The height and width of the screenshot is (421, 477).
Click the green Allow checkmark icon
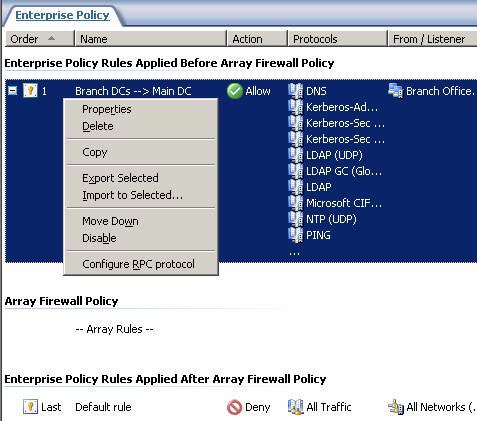(x=235, y=91)
